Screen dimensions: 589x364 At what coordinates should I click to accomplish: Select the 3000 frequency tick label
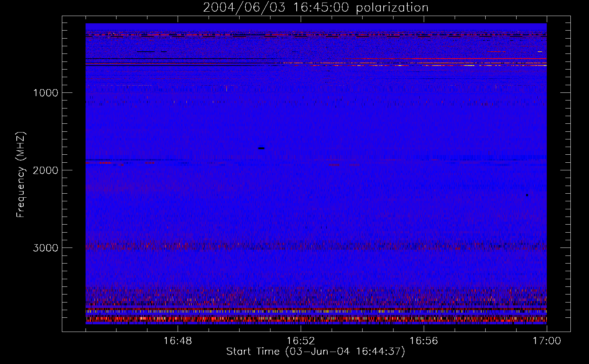(x=46, y=248)
